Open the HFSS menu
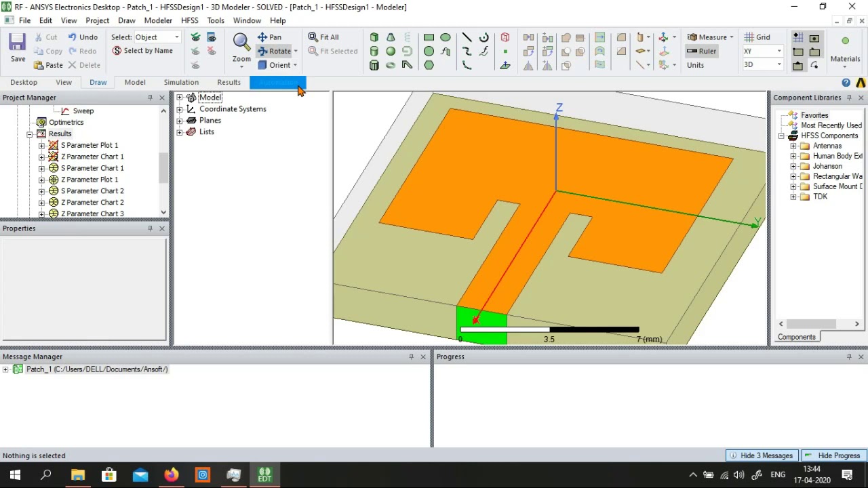This screenshot has width=868, height=488. click(189, 20)
